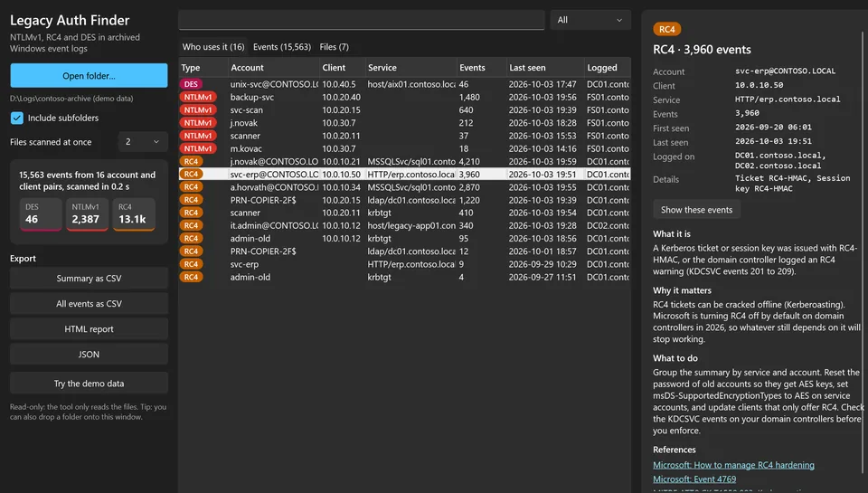Export Summary as CSV
This screenshot has height=493, width=868.
[x=89, y=278]
